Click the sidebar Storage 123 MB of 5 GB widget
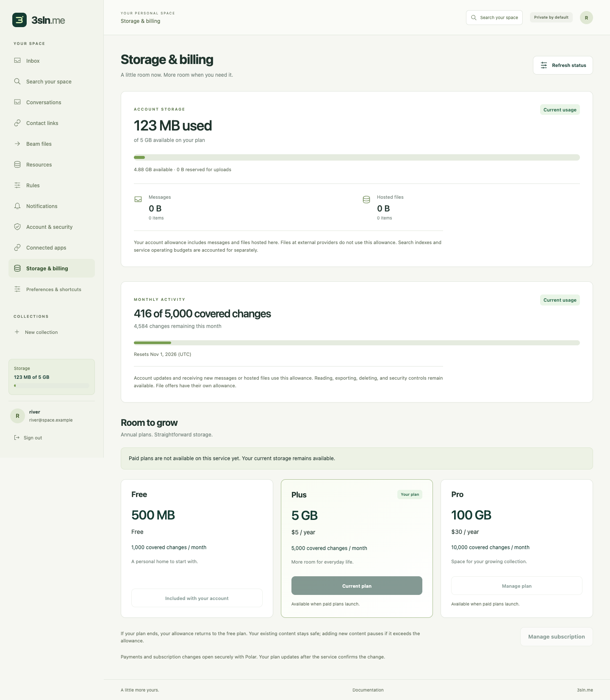 tap(52, 377)
